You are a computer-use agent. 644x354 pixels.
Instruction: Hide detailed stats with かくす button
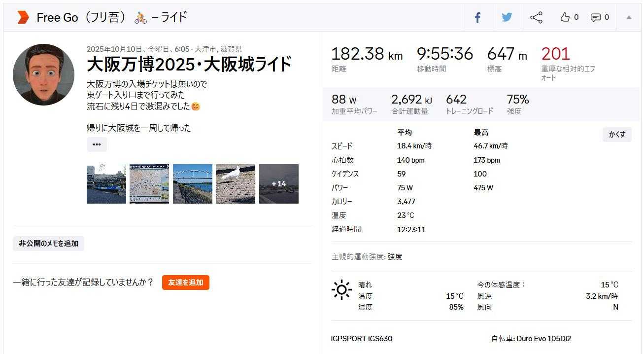pos(617,135)
